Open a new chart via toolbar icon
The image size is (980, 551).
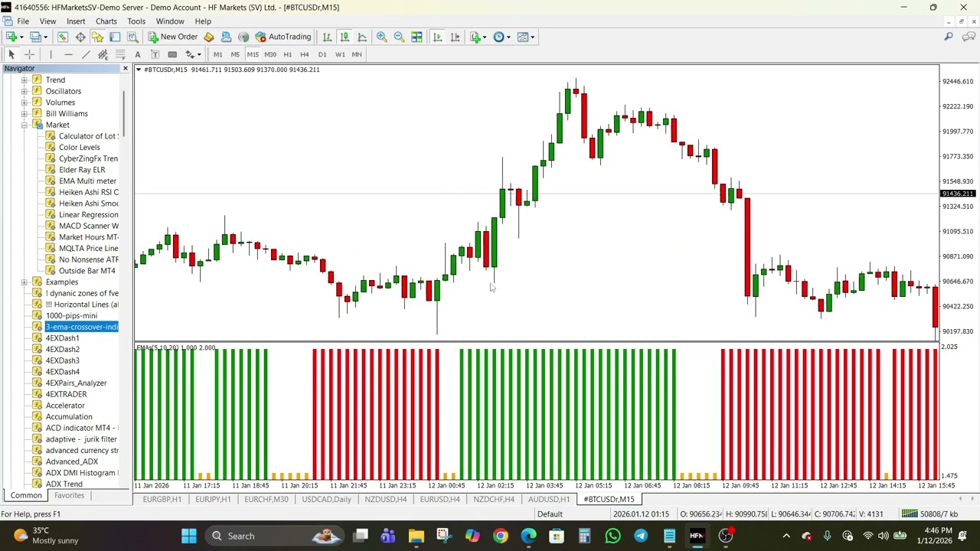[x=11, y=37]
